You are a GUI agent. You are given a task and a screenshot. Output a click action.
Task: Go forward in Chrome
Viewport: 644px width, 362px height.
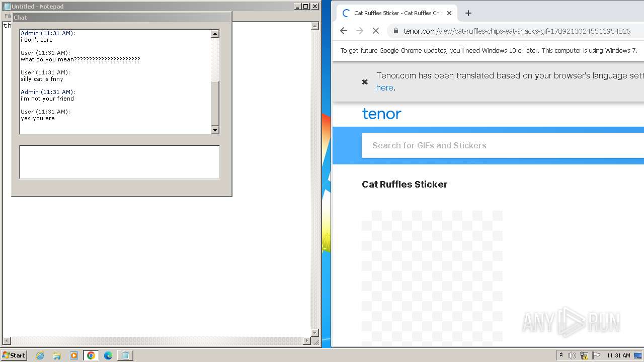point(359,31)
